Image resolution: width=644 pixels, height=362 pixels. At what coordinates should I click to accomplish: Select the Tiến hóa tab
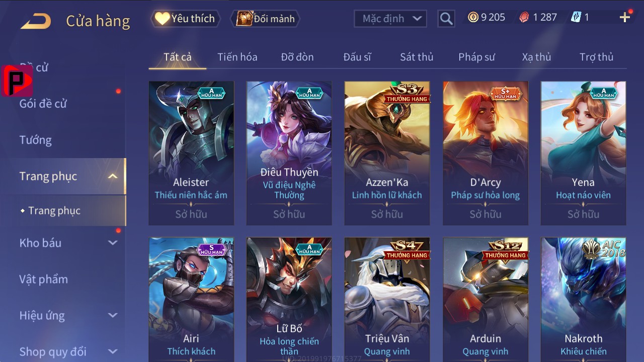[237, 57]
